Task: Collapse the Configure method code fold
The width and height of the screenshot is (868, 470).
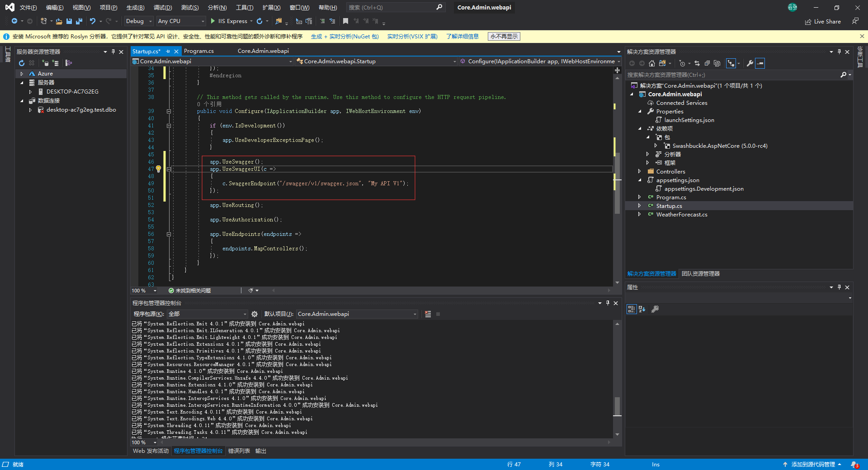Action: coord(169,111)
